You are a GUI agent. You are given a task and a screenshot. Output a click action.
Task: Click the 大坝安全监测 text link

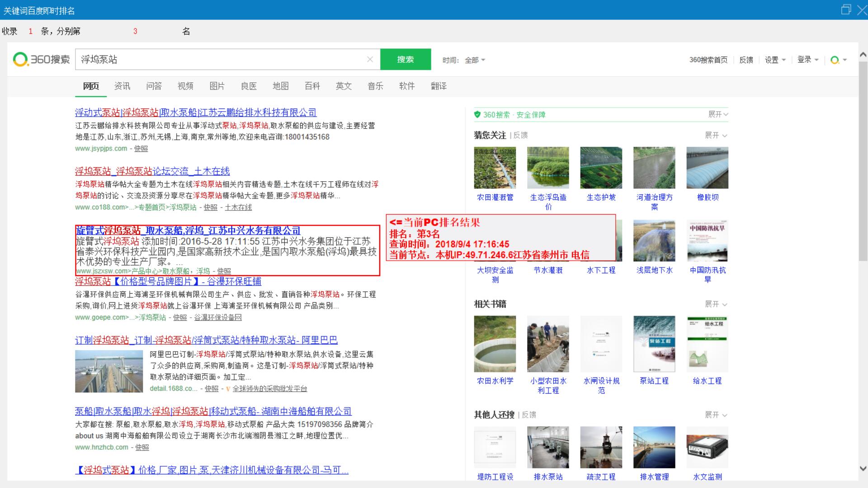pyautogui.click(x=495, y=275)
